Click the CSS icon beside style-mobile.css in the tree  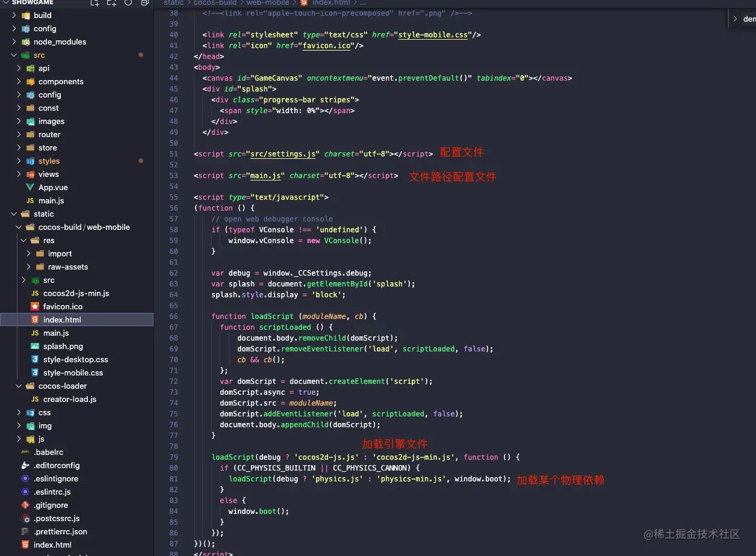point(35,372)
